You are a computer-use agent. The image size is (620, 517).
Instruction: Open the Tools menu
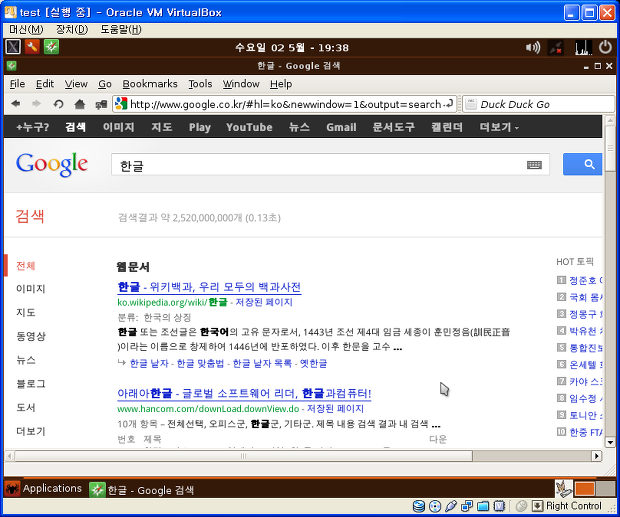(200, 84)
